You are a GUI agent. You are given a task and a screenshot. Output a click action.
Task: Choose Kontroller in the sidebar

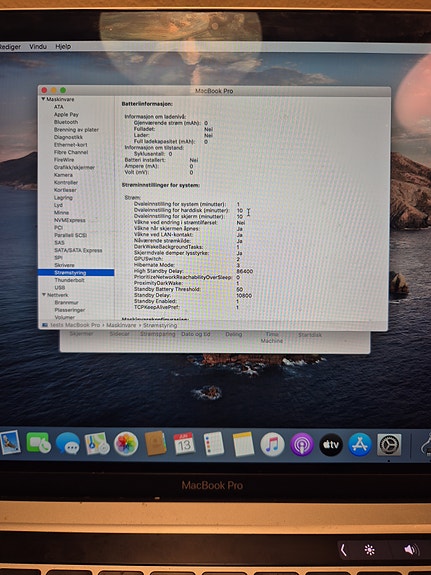[x=66, y=182]
